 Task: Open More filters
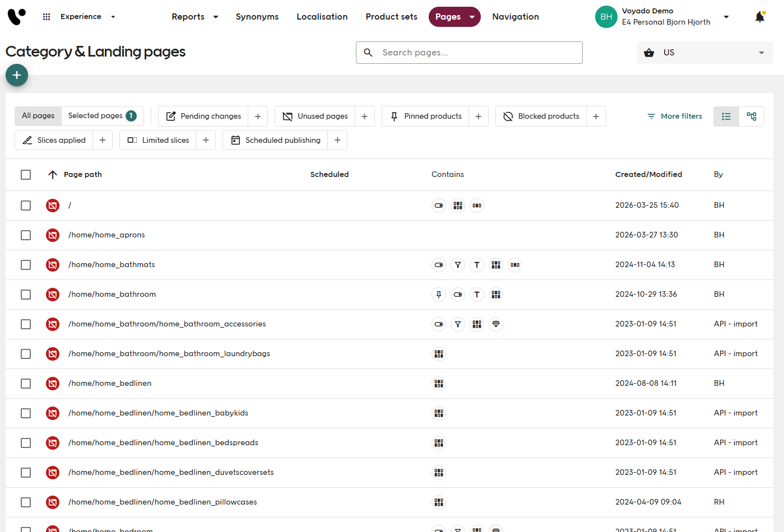coord(675,116)
